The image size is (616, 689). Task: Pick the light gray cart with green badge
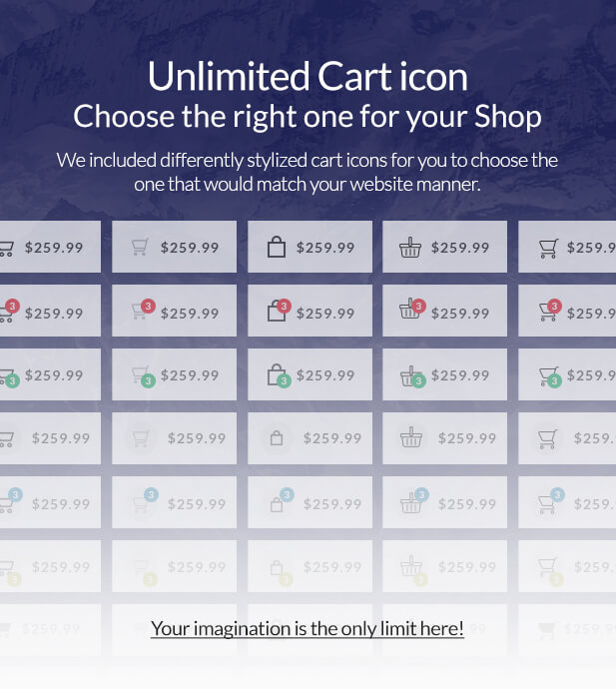142,375
